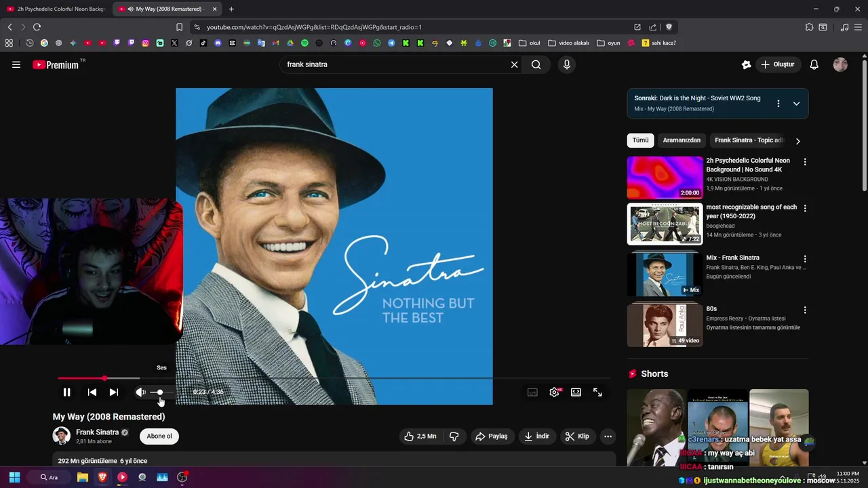This screenshot has height=488, width=868.
Task: Skip to the previous track
Action: [92, 392]
